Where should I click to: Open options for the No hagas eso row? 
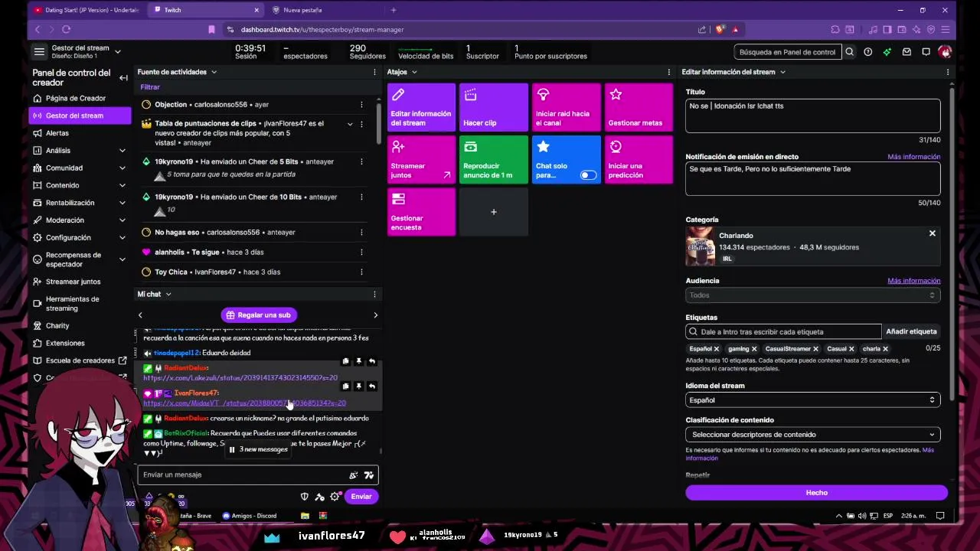(x=361, y=233)
